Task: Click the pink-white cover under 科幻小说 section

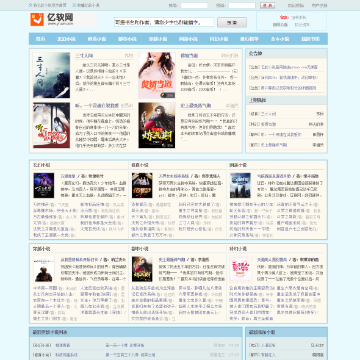Action: coord(240,269)
